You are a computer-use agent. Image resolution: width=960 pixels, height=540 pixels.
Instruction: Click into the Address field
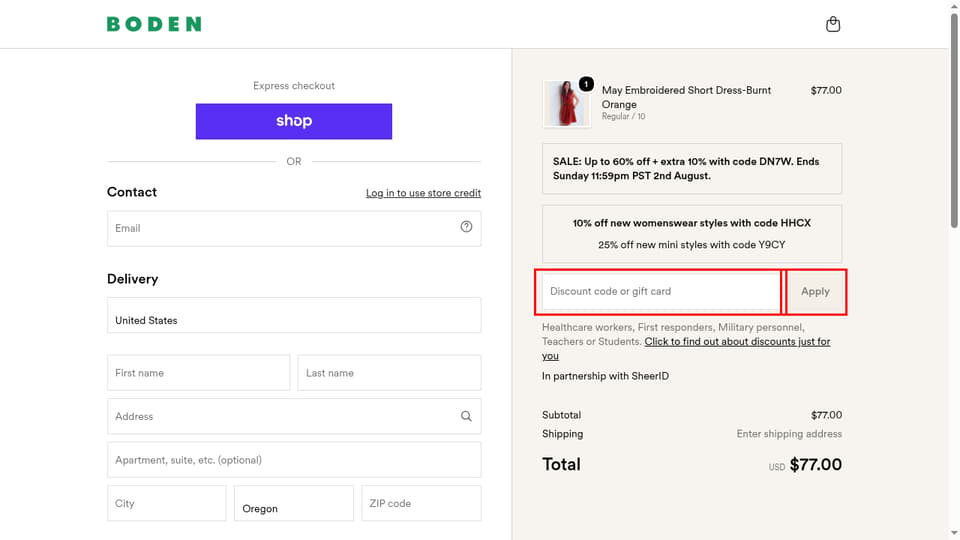tap(294, 416)
